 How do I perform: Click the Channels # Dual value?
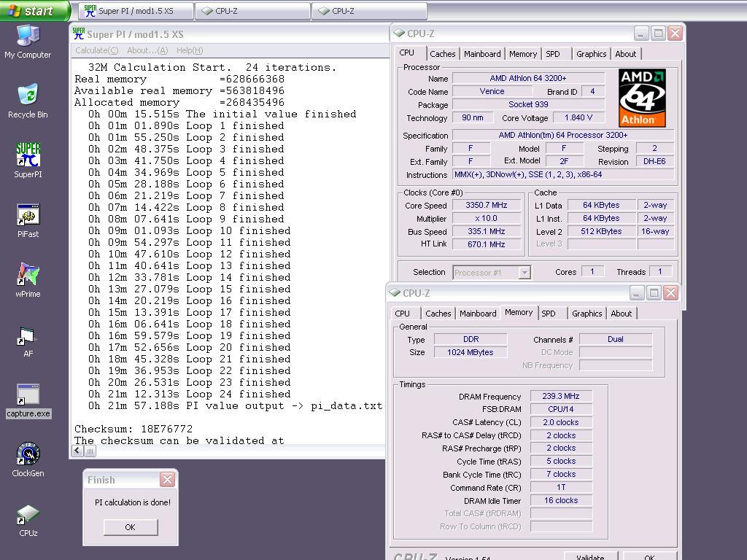616,339
